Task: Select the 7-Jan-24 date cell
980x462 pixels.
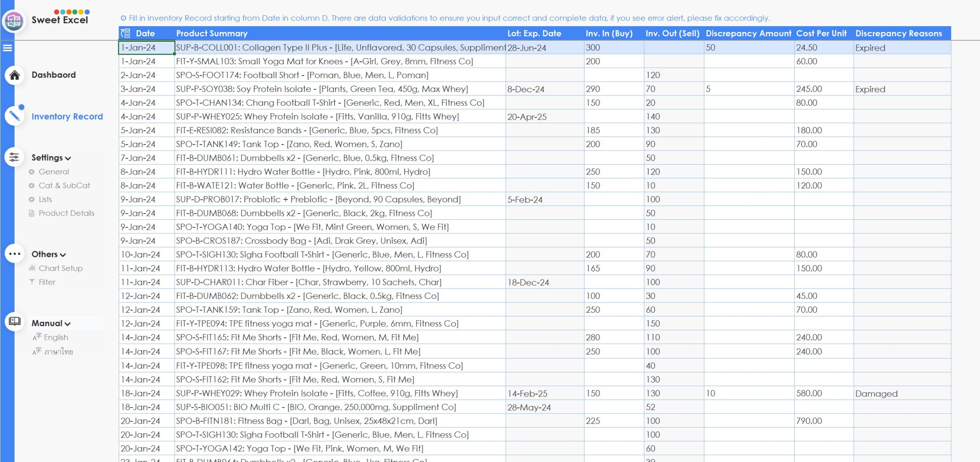Action: point(147,158)
